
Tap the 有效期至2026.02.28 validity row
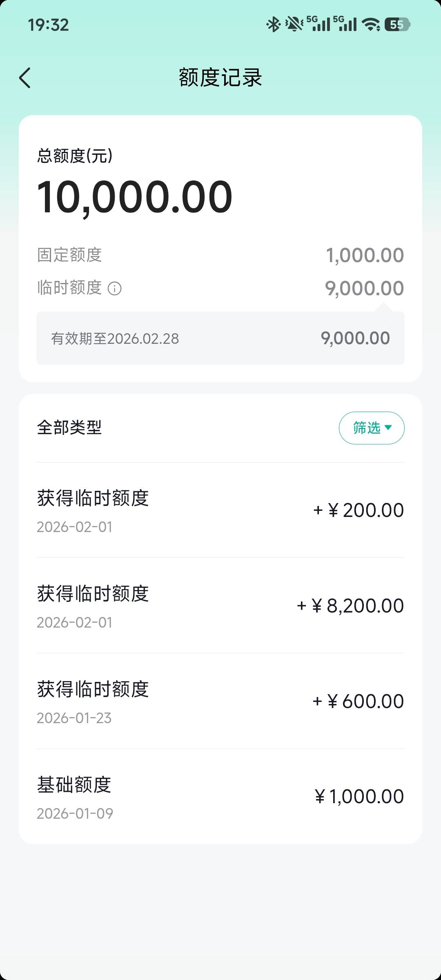[x=220, y=339]
